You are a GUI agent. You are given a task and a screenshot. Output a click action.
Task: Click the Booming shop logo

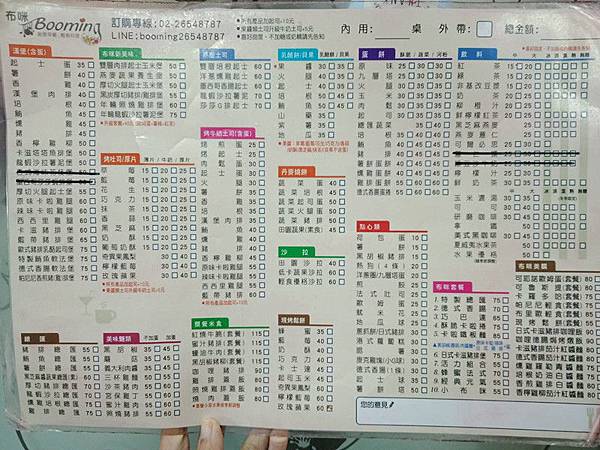click(x=54, y=27)
